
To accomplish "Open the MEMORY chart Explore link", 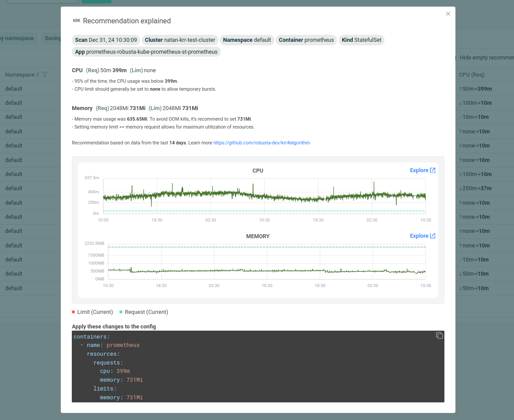I will (422, 236).
